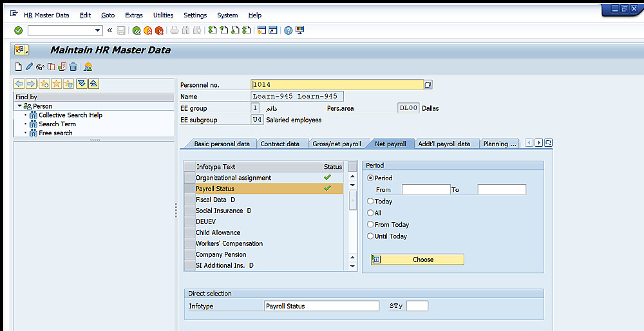Click the green Back icon
Viewport: 644px width, 331px height.
click(x=137, y=30)
